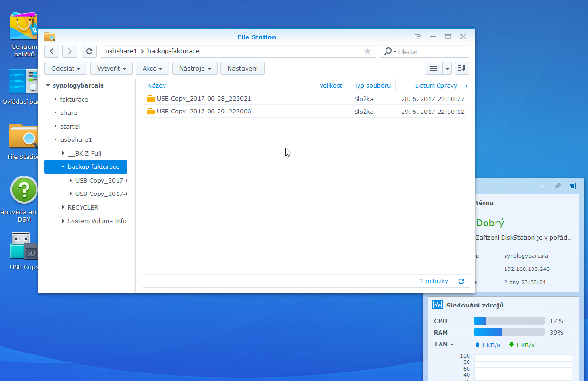588x381 pixels.
Task: Open view mode dropdown arrow
Action: (447, 68)
